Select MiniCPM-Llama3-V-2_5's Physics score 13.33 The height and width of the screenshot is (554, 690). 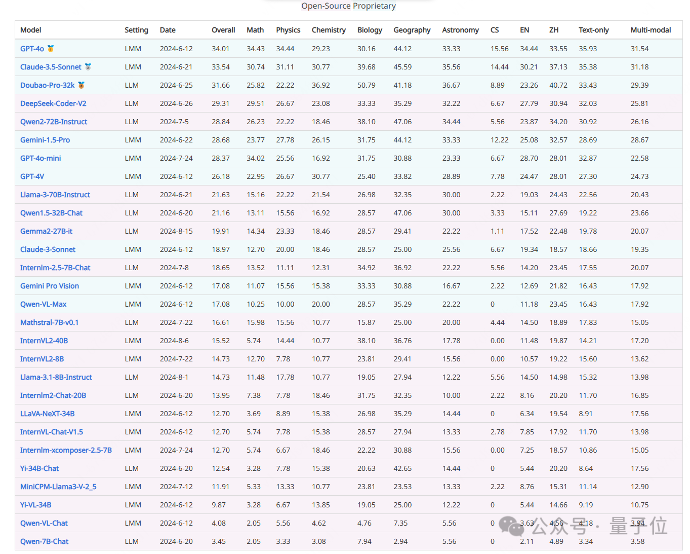click(285, 487)
